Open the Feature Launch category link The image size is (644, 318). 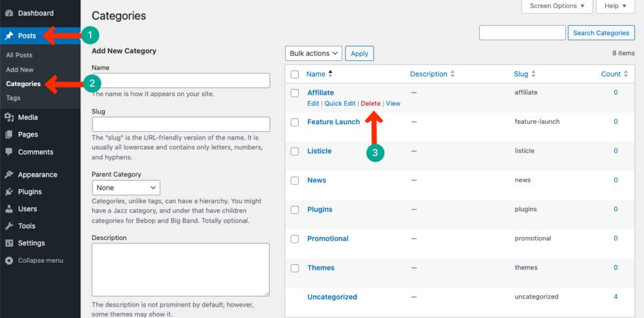tap(333, 122)
